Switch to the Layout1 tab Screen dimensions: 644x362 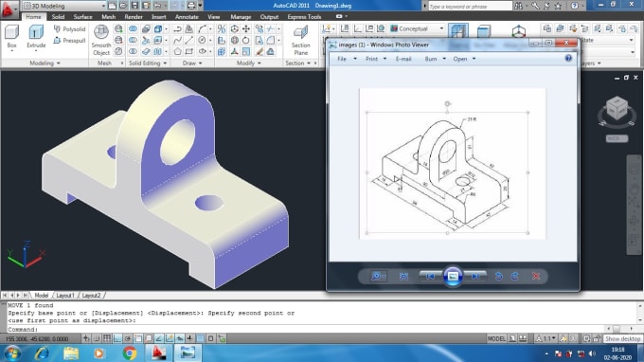coord(65,296)
